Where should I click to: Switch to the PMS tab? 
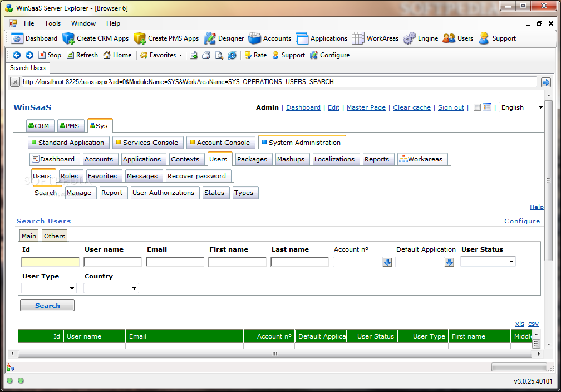click(x=71, y=126)
